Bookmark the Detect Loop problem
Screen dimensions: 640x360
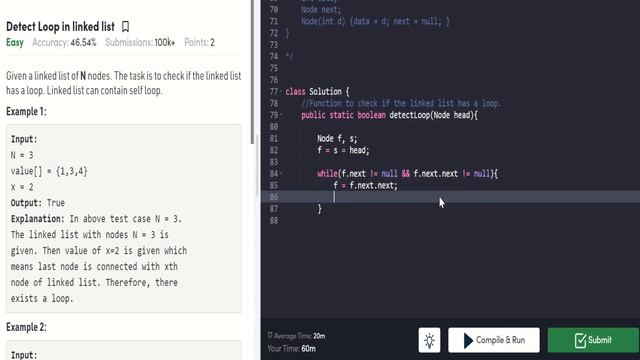pyautogui.click(x=125, y=27)
